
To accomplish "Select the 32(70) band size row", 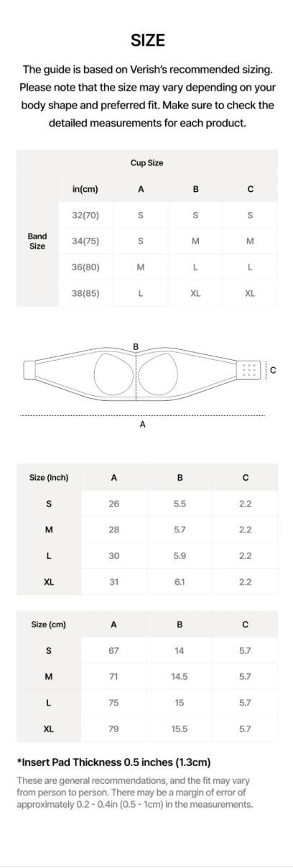I will (168, 215).
